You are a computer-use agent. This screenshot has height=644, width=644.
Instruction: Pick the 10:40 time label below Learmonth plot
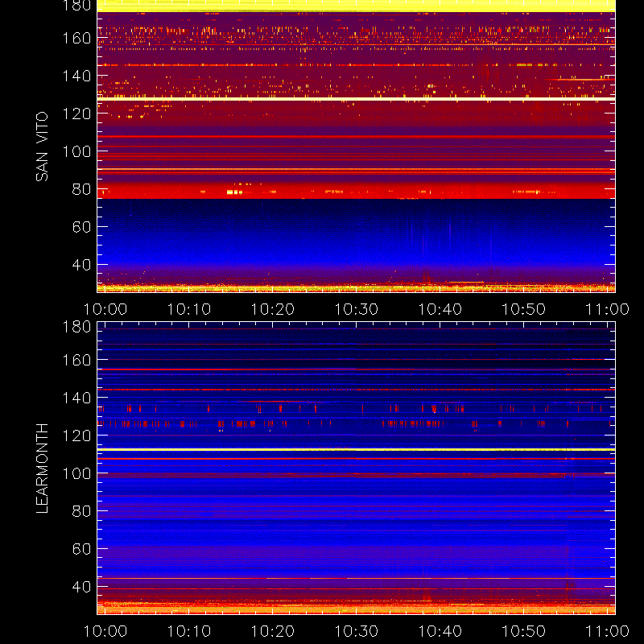[440, 631]
